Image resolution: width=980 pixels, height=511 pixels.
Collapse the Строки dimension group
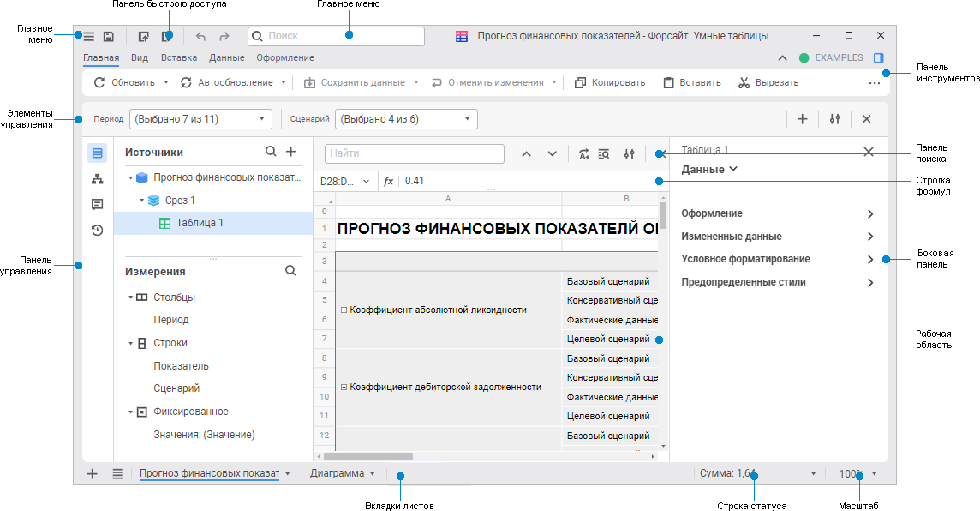130,343
